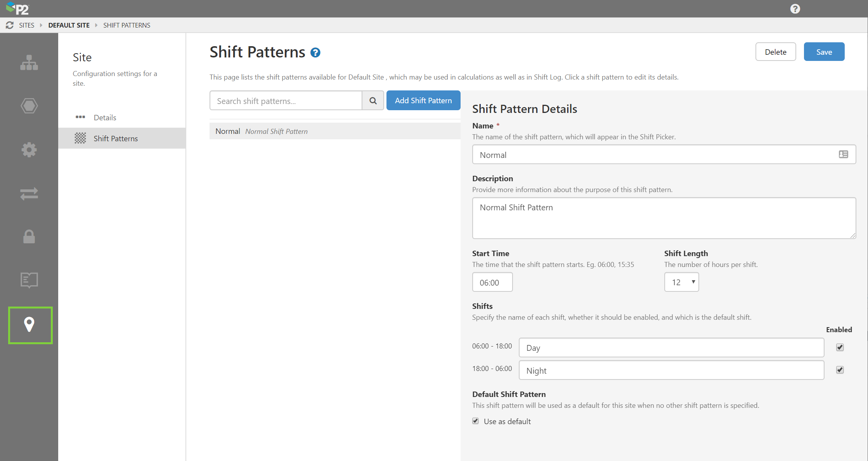Open the hierarchy icon in sidebar
The height and width of the screenshot is (461, 868).
pos(29,62)
